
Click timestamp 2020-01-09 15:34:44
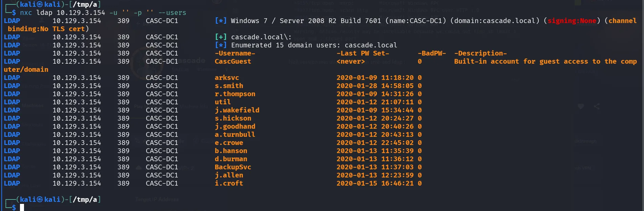click(x=375, y=110)
